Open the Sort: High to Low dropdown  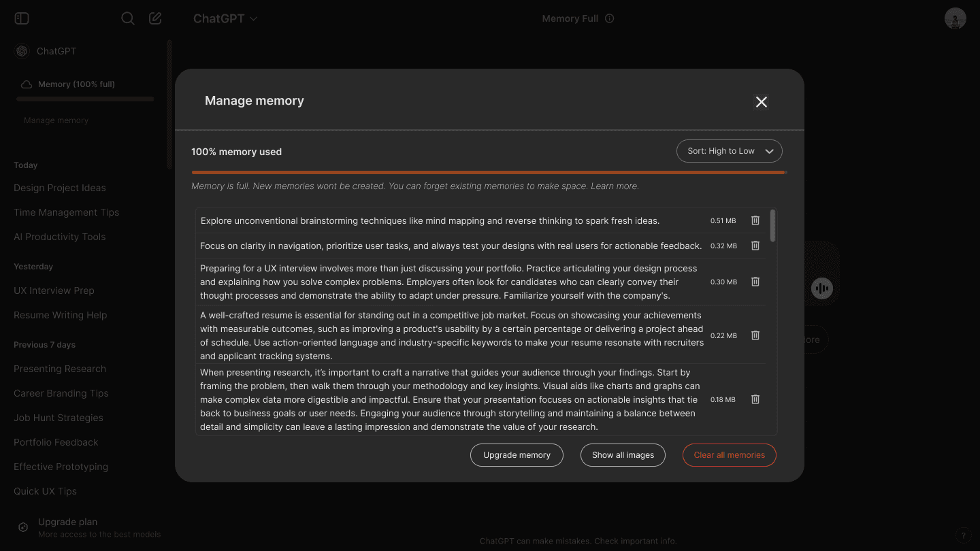point(730,151)
